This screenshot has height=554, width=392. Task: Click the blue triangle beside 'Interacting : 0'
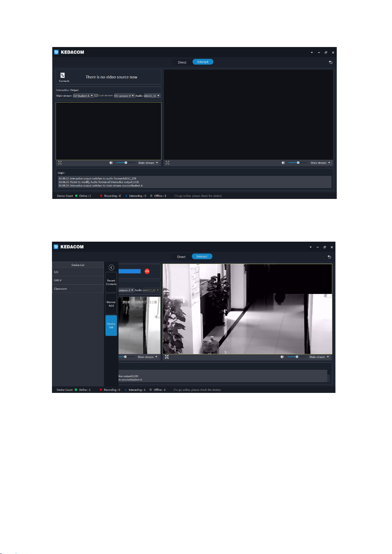(126, 196)
